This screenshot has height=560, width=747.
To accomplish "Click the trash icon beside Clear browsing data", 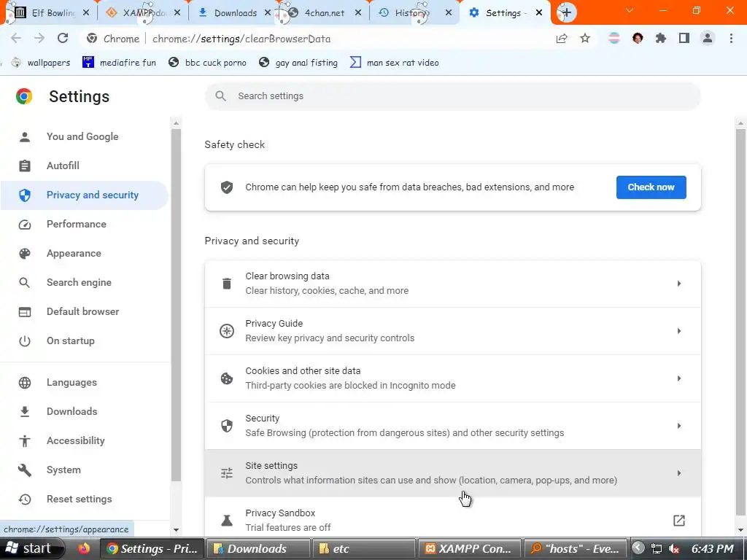I will [227, 284].
